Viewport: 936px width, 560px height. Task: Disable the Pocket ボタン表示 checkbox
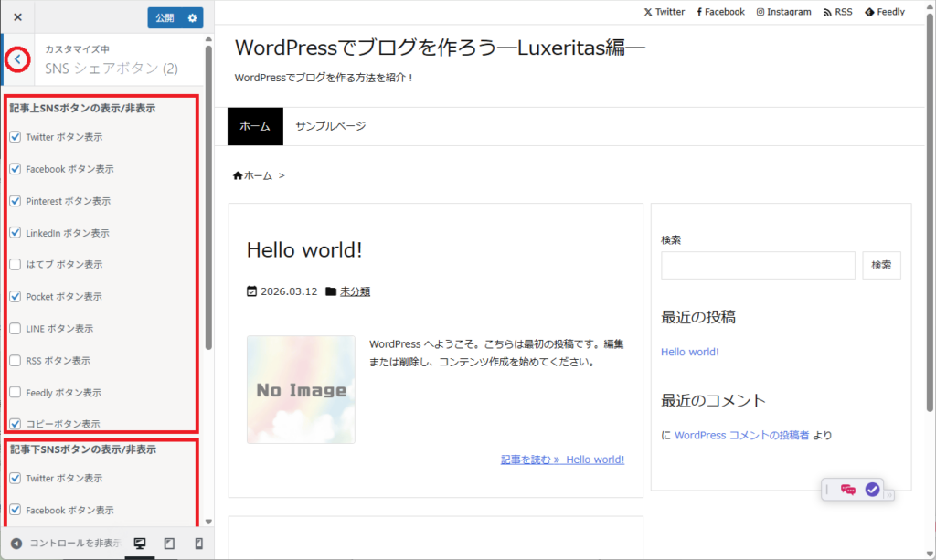(x=13, y=296)
